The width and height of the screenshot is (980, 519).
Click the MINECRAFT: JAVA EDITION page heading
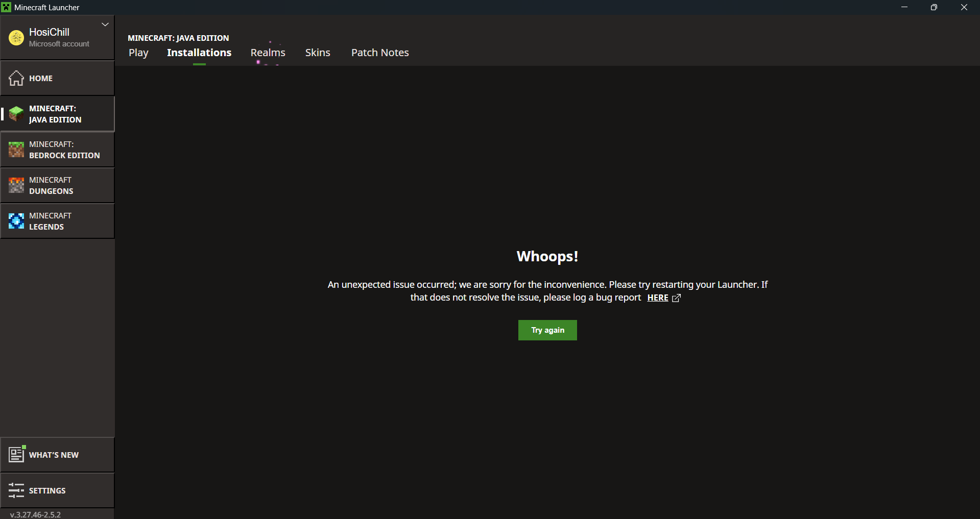(178, 38)
